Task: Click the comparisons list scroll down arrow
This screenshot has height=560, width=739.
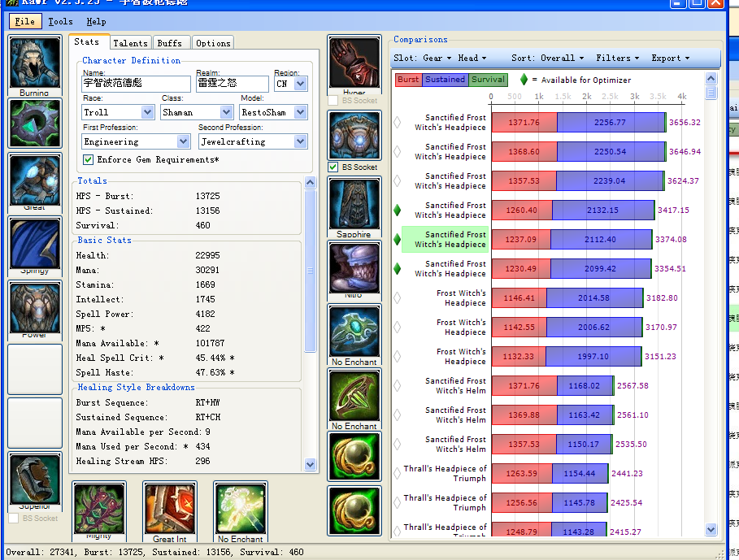Action: click(711, 529)
